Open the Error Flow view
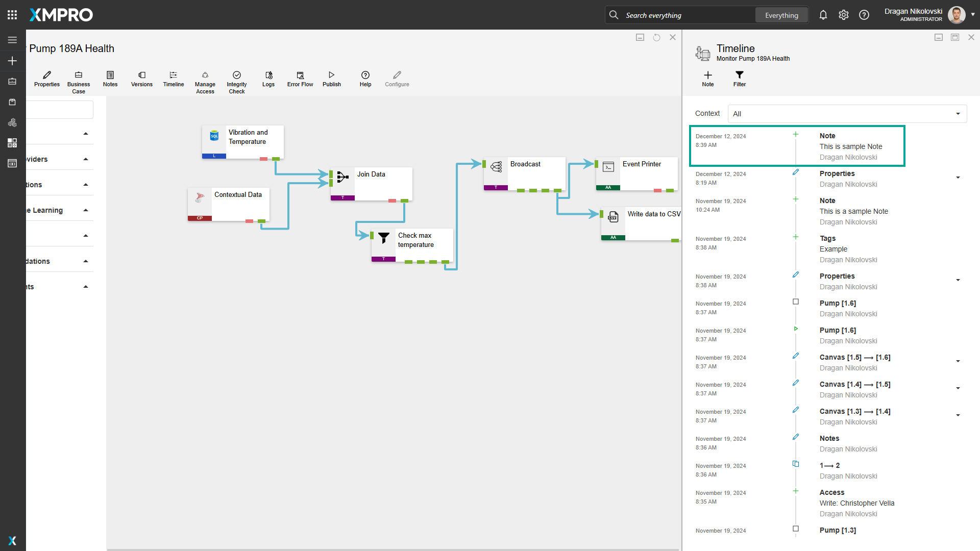 pyautogui.click(x=300, y=79)
